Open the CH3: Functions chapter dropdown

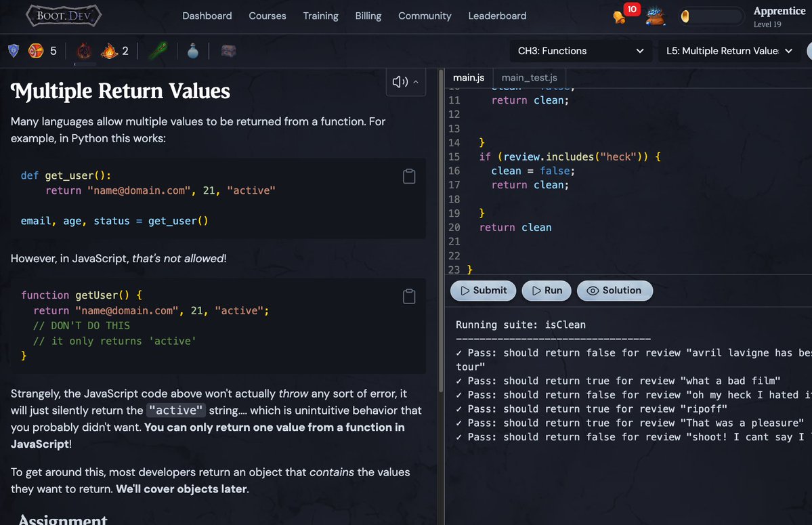click(x=580, y=50)
